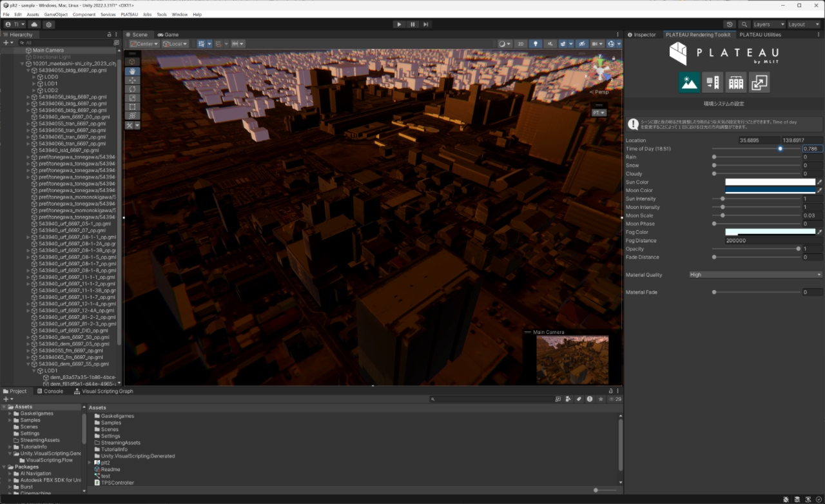Switch to PLATEAU Utilities tab
The width and height of the screenshot is (825, 504).
click(760, 35)
